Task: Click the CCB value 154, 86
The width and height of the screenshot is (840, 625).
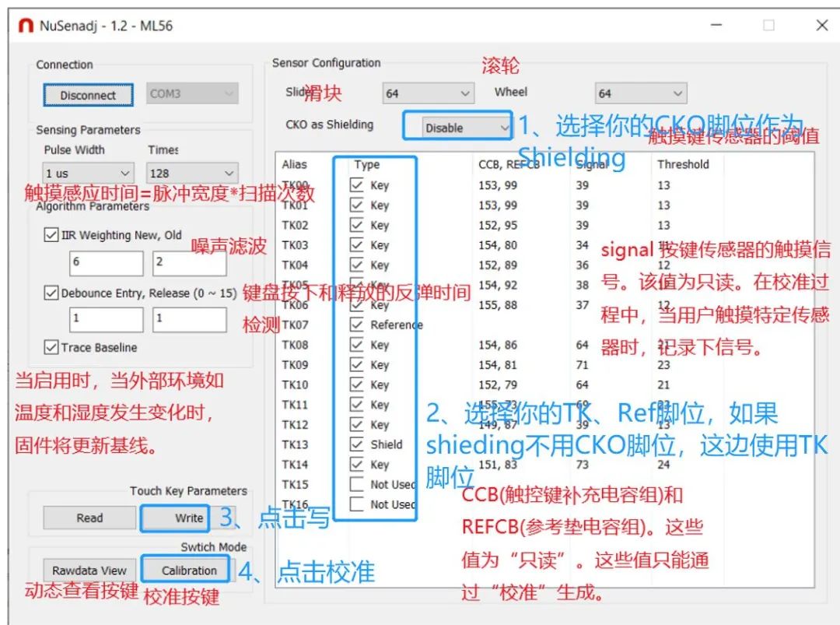Action: point(498,345)
